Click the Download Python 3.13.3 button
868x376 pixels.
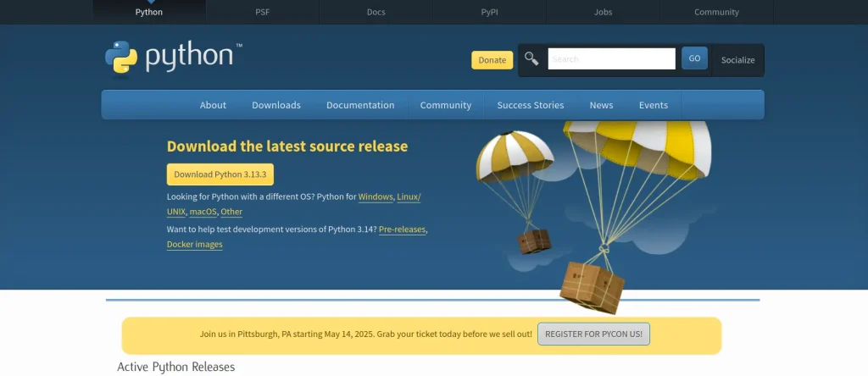click(220, 174)
